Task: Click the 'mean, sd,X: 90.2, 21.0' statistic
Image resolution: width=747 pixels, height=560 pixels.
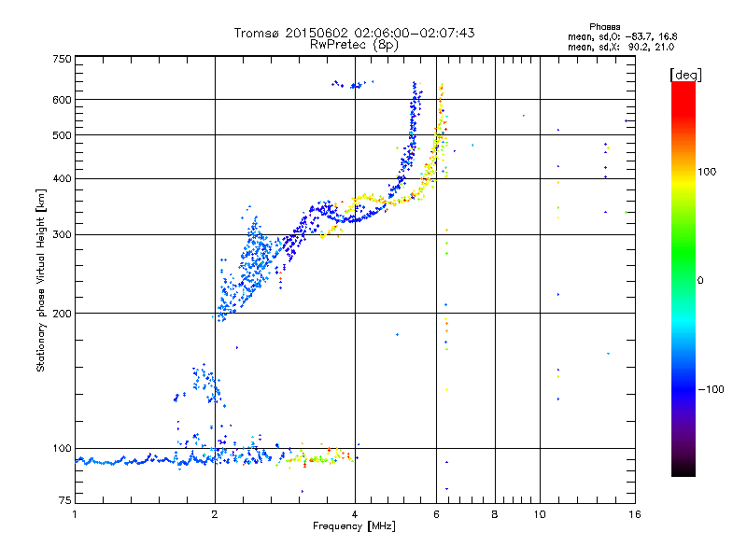Action: (x=621, y=47)
